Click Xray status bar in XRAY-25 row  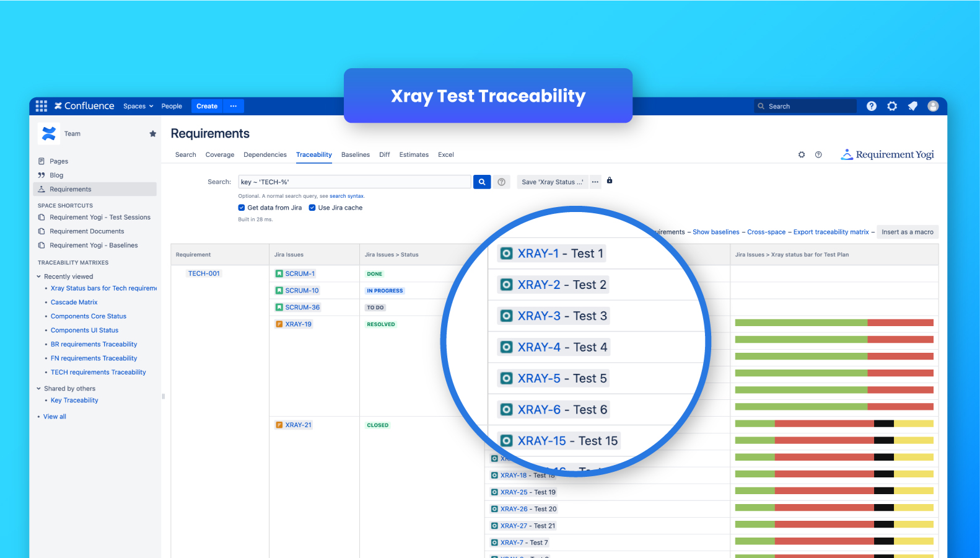click(834, 491)
